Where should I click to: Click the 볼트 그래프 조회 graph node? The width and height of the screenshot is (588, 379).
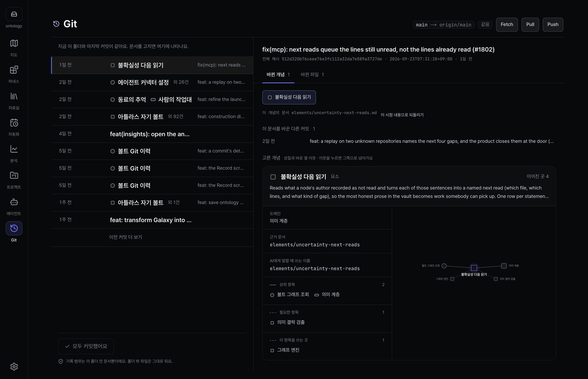coord(444,266)
